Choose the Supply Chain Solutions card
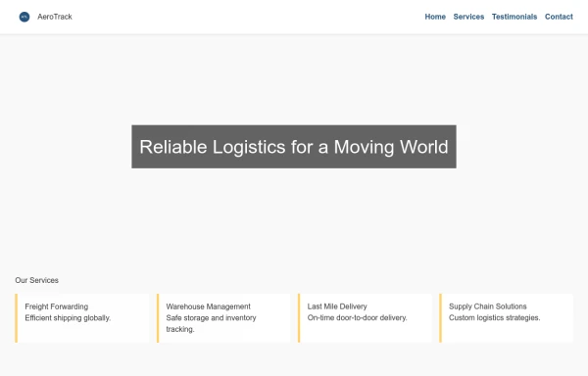Viewport: 588px width, 376px height. click(507, 318)
